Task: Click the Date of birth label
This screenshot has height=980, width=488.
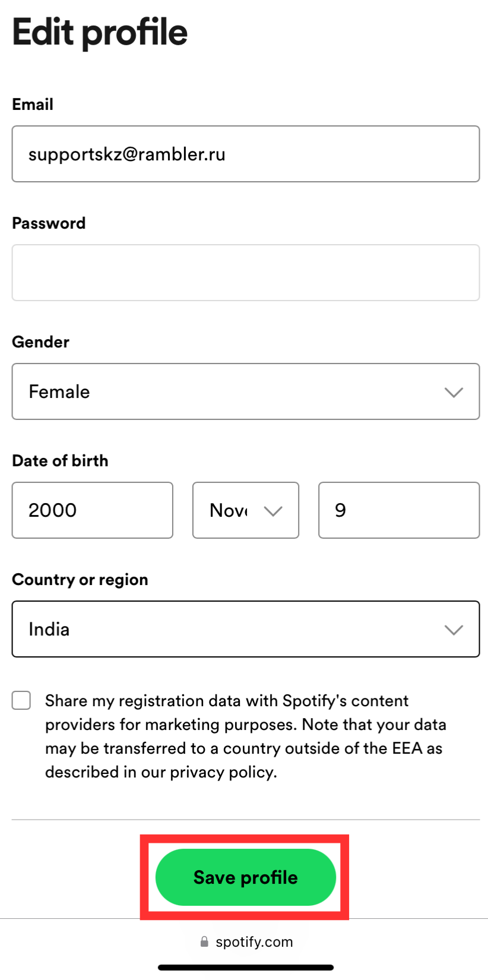Action: tap(60, 461)
